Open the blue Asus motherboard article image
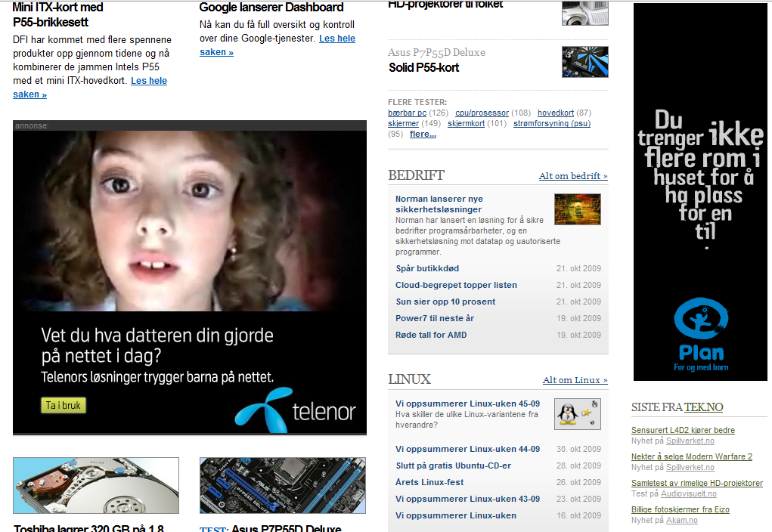772x532 pixels. [x=283, y=485]
